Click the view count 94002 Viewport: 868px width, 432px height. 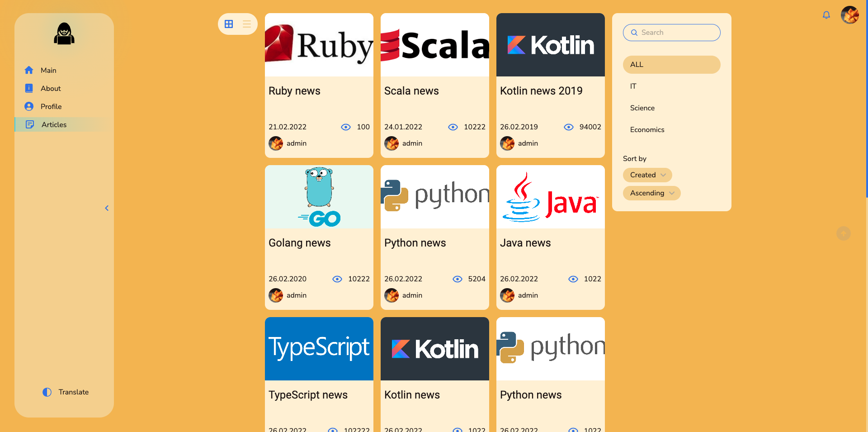coord(590,127)
